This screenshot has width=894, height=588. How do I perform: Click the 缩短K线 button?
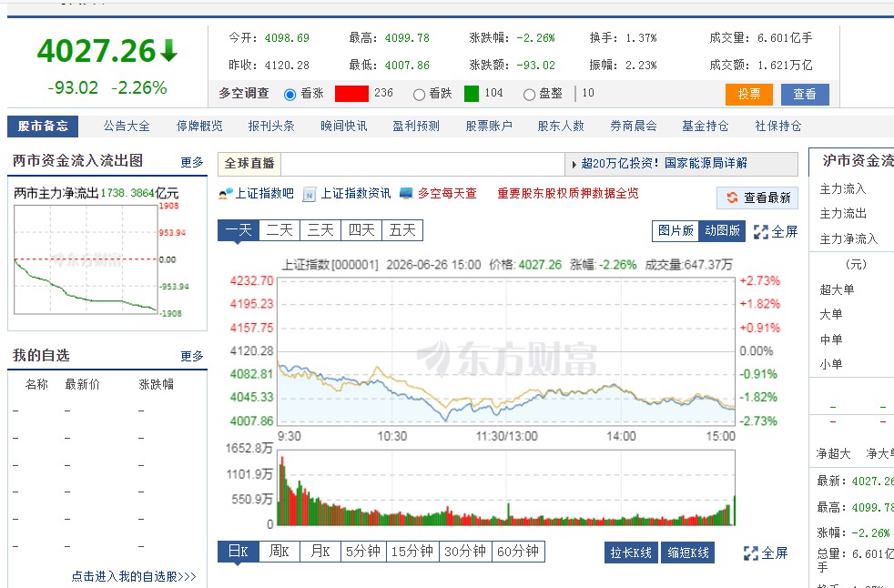688,553
